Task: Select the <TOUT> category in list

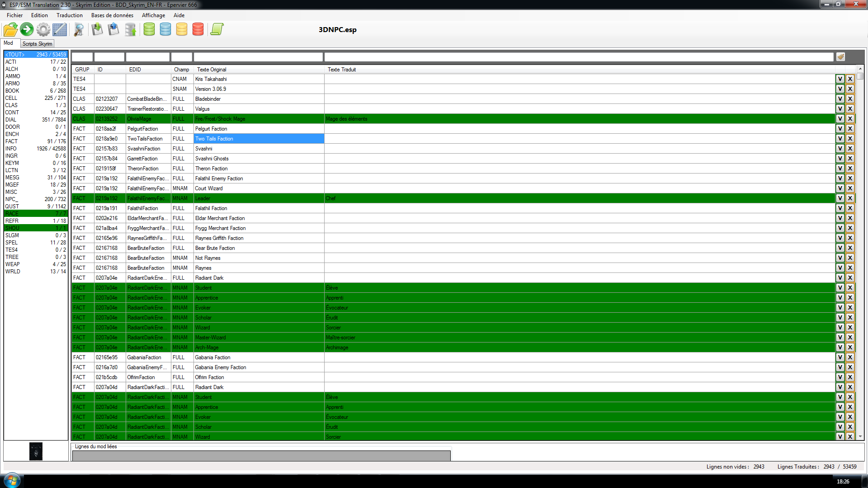Action: pos(36,55)
